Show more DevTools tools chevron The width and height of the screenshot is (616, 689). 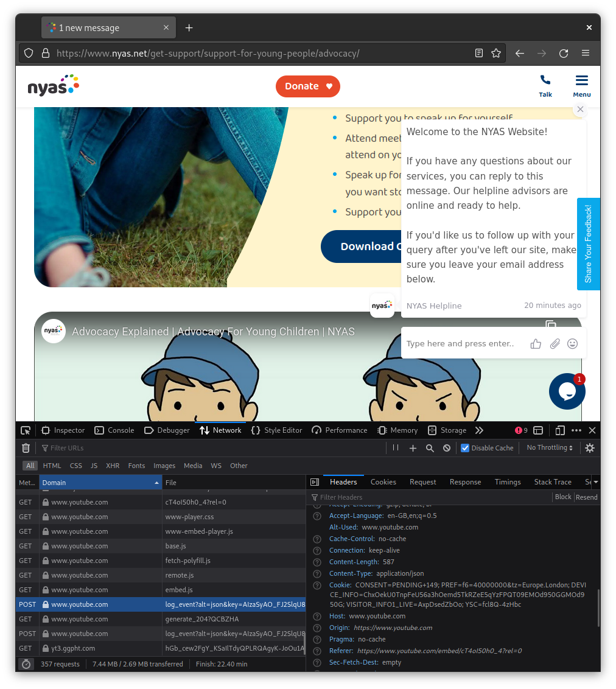[x=479, y=430]
